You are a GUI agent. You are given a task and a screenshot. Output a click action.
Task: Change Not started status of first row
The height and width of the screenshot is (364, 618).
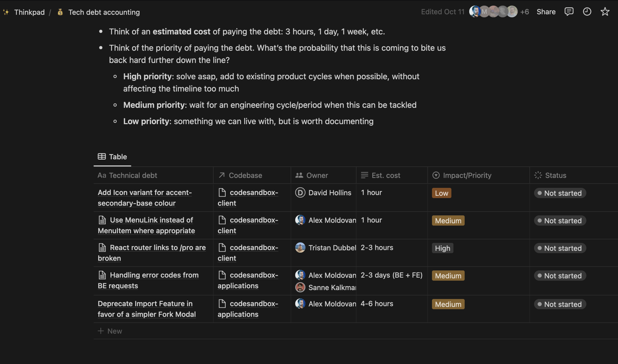pos(560,193)
